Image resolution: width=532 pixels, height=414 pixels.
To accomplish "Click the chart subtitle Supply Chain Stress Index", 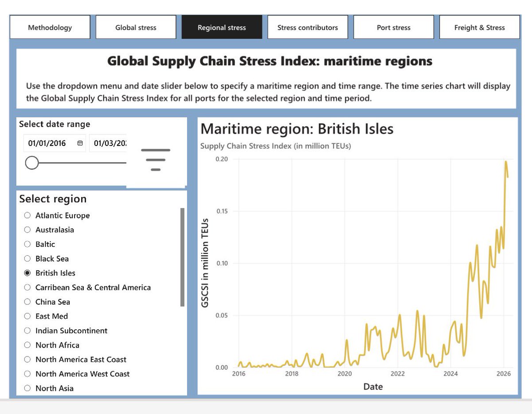I will click(275, 146).
